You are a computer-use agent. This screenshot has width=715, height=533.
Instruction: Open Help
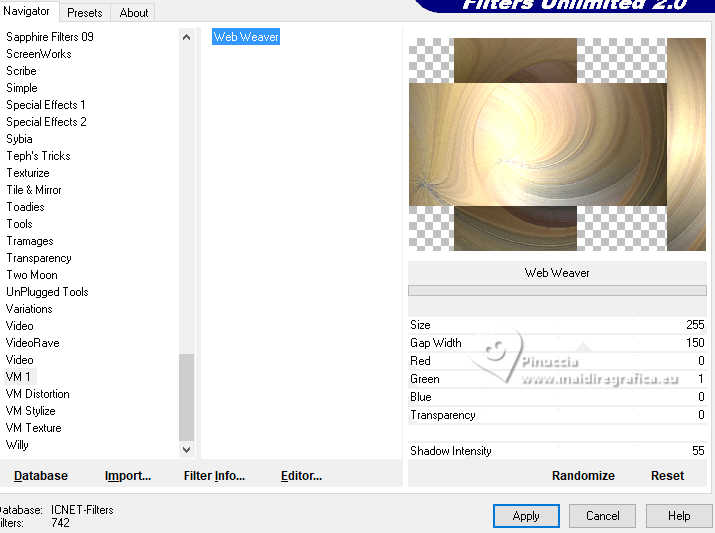coord(679,516)
